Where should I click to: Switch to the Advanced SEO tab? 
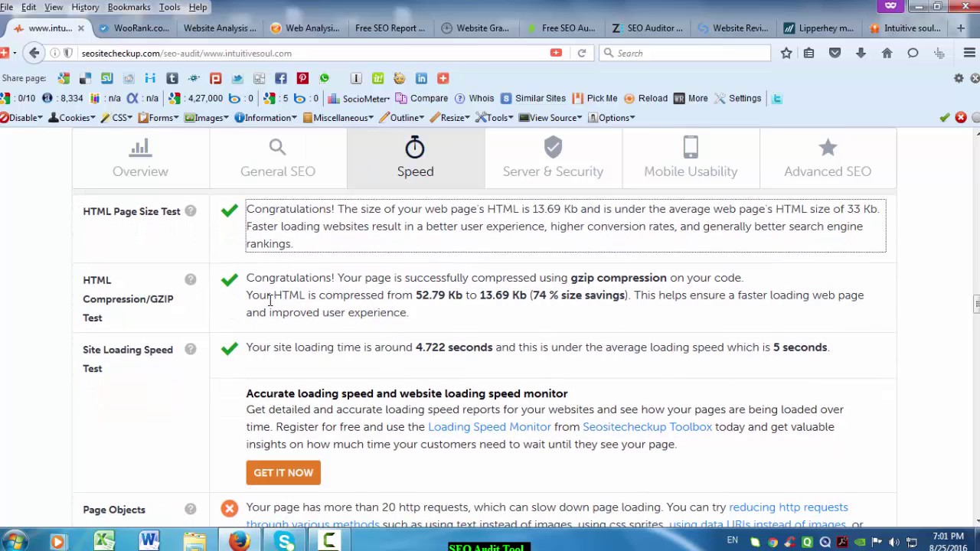click(x=828, y=158)
